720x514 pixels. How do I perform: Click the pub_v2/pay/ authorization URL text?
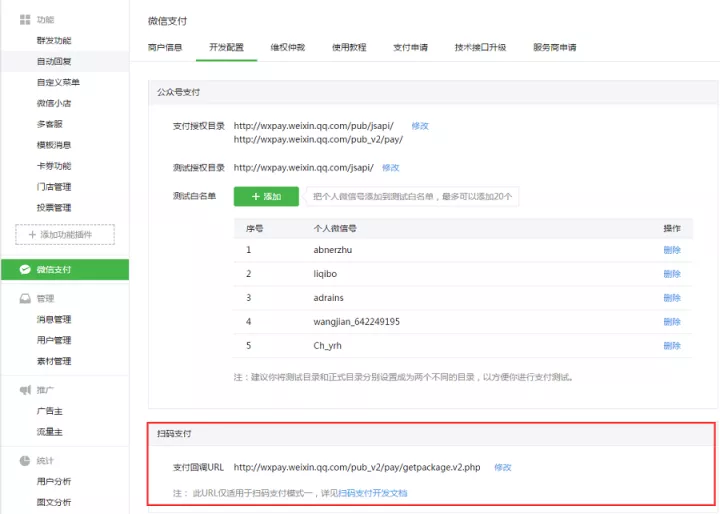[318, 139]
